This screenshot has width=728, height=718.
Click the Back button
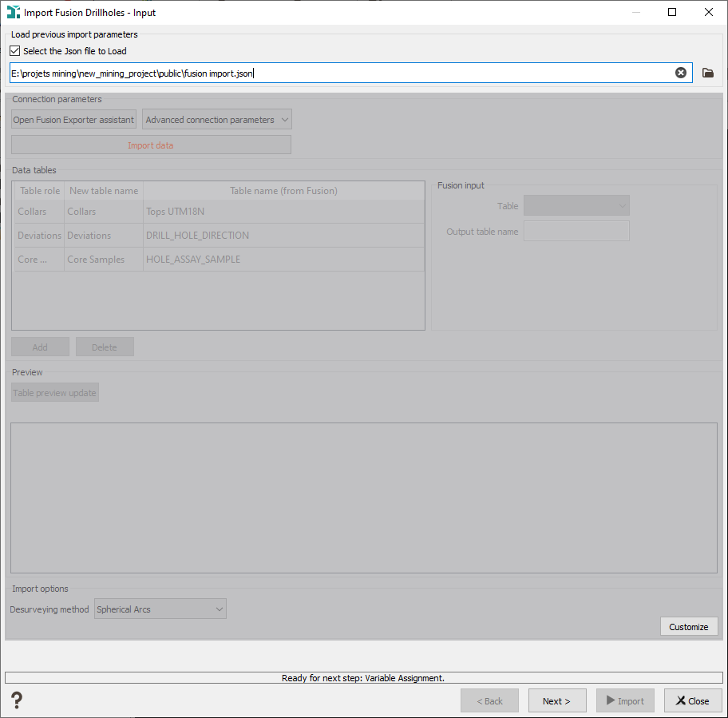[x=489, y=700]
